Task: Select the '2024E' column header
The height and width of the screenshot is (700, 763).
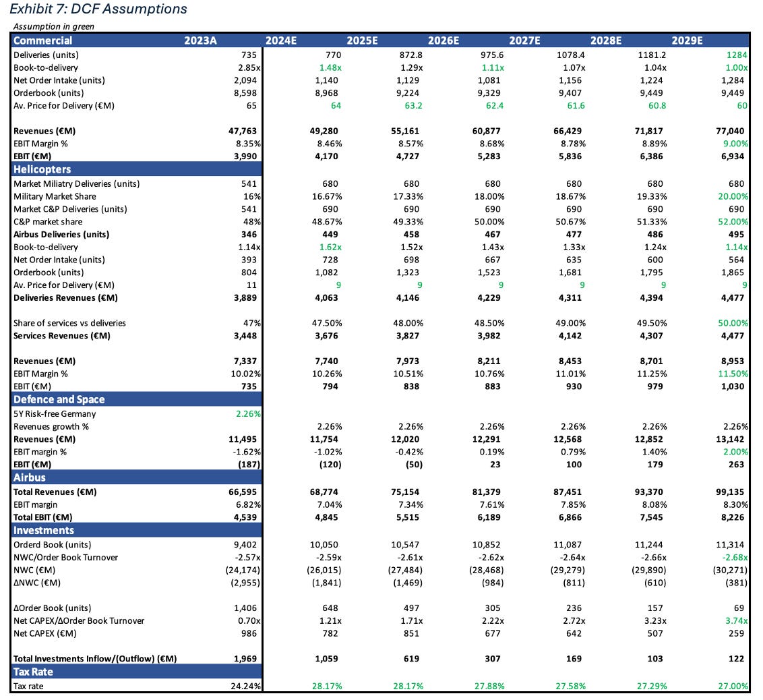Action: (281, 40)
